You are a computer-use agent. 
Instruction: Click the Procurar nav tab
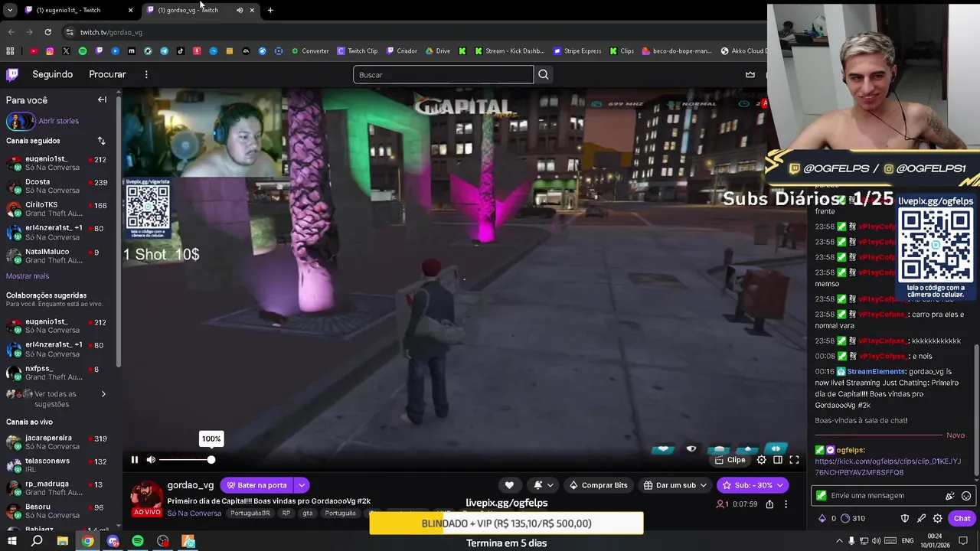point(107,74)
